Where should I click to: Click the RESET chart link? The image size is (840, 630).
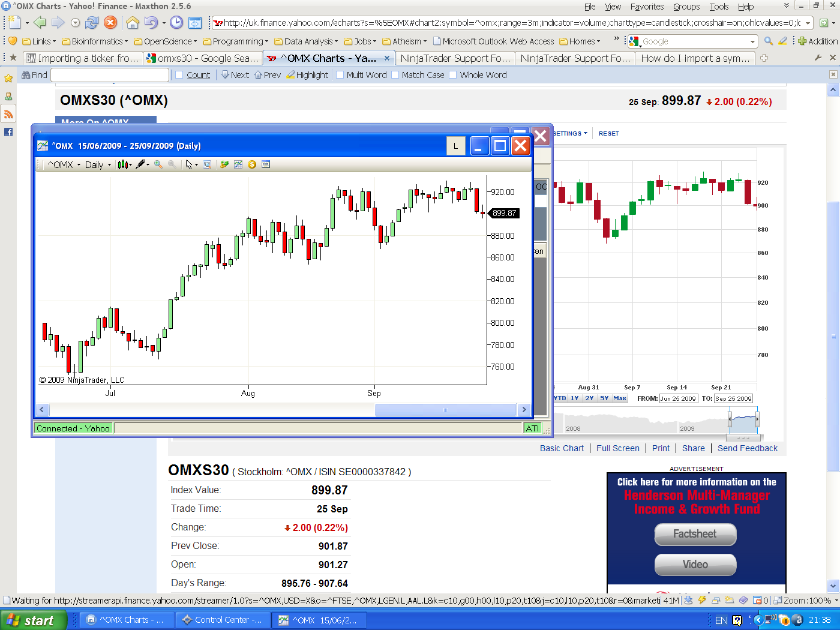coord(608,133)
